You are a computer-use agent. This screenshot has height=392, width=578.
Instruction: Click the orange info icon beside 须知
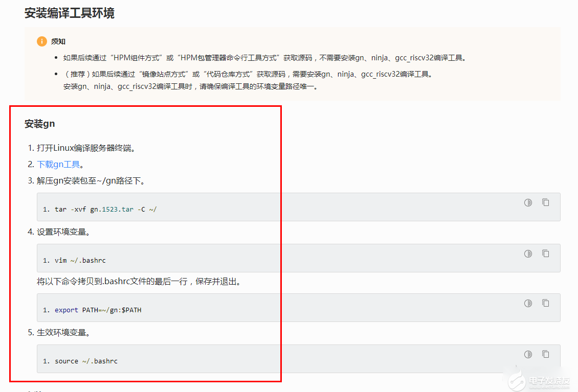click(x=41, y=41)
